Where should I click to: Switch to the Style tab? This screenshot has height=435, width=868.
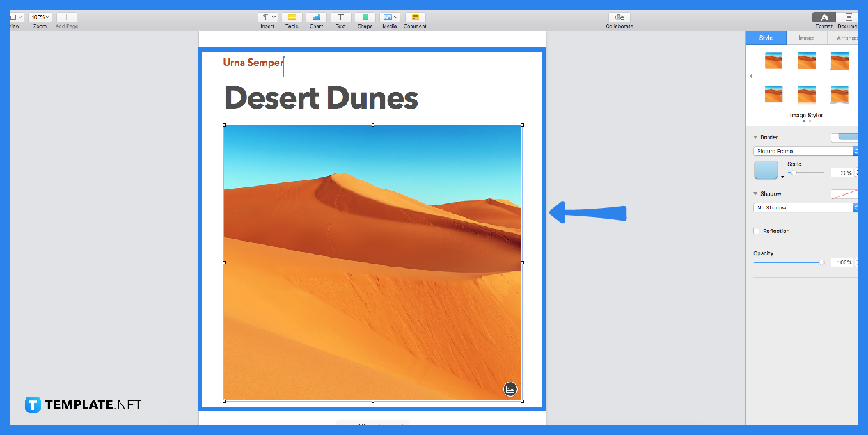(x=766, y=38)
